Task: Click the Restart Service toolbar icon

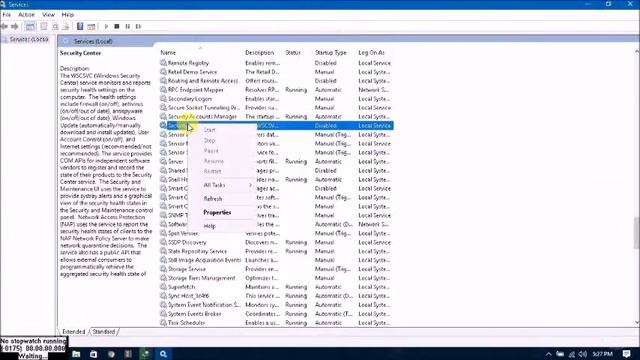Action: click(138, 27)
